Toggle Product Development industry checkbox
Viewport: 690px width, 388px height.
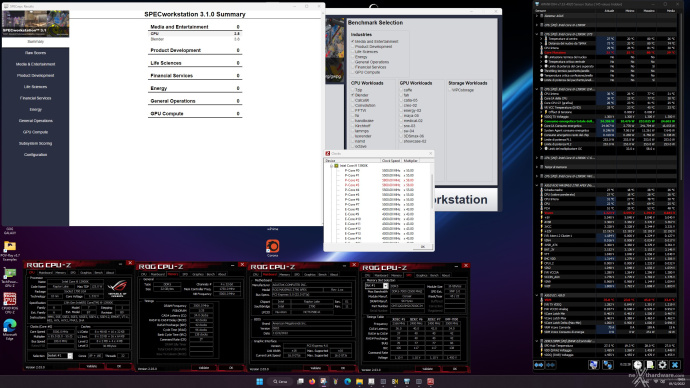[352, 47]
